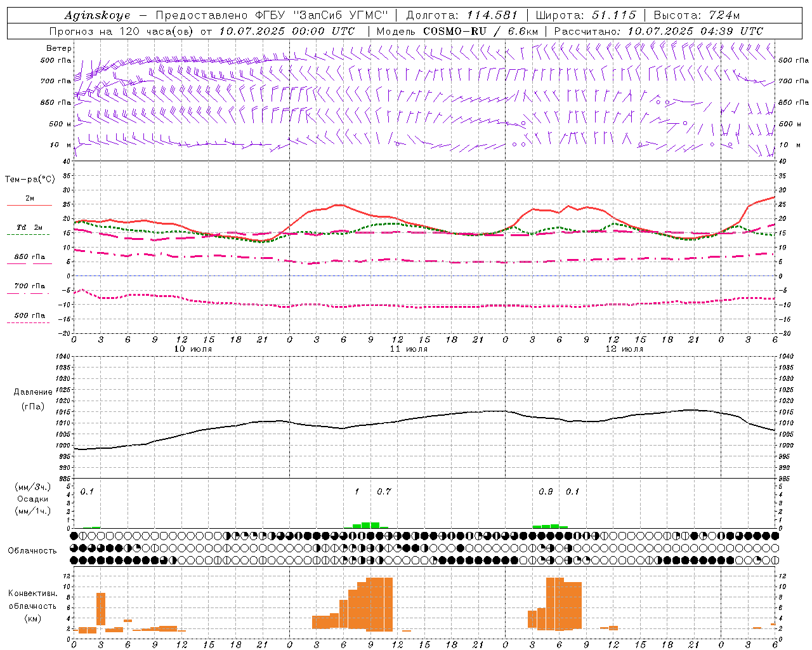This screenshot has height=650, width=812.
Task: Click the Долгота: 114.581 longitude value
Action: [462, 15]
